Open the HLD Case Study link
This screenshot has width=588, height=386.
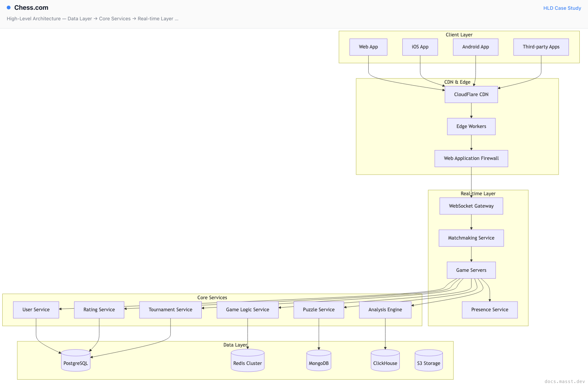[x=562, y=8]
